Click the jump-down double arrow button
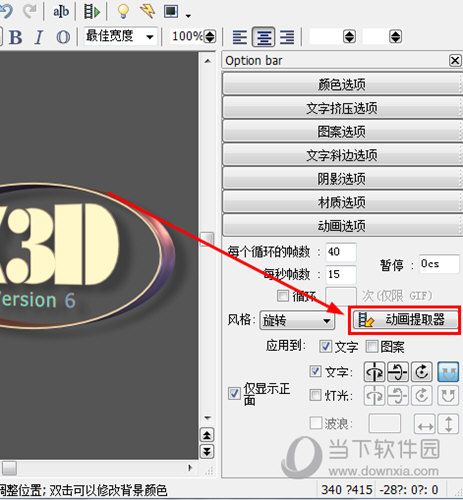 point(207,452)
